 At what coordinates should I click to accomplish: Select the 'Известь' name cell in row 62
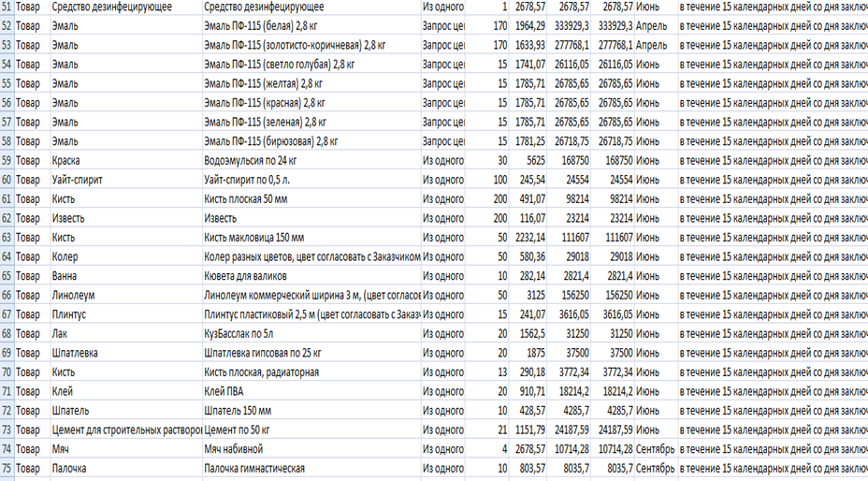tap(127, 218)
